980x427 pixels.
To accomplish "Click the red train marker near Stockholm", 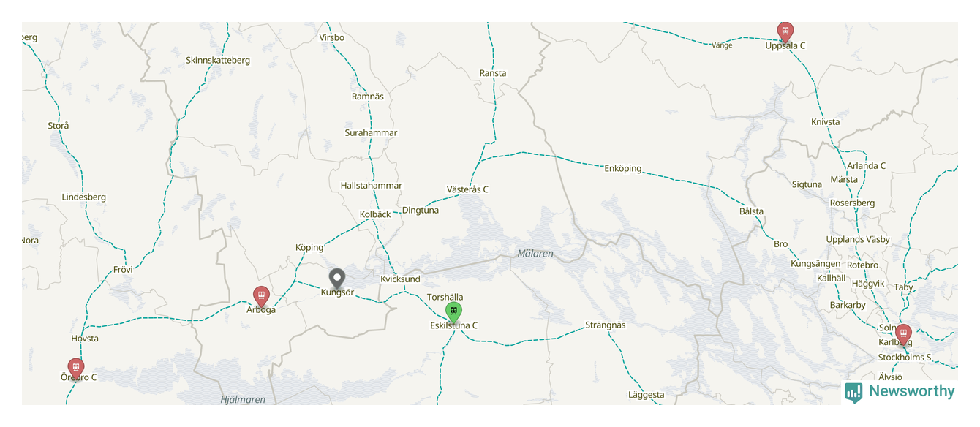I will click(903, 334).
